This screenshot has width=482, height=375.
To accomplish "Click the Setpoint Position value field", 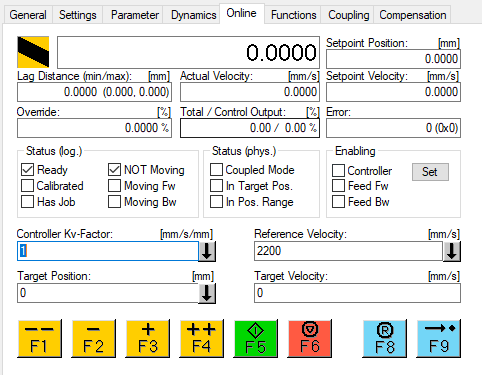I will tap(393, 59).
